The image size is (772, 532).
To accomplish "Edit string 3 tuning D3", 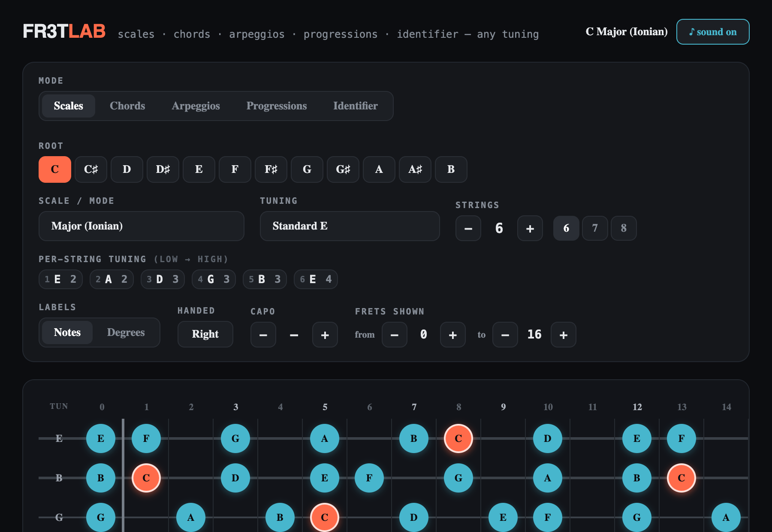I will 163,279.
